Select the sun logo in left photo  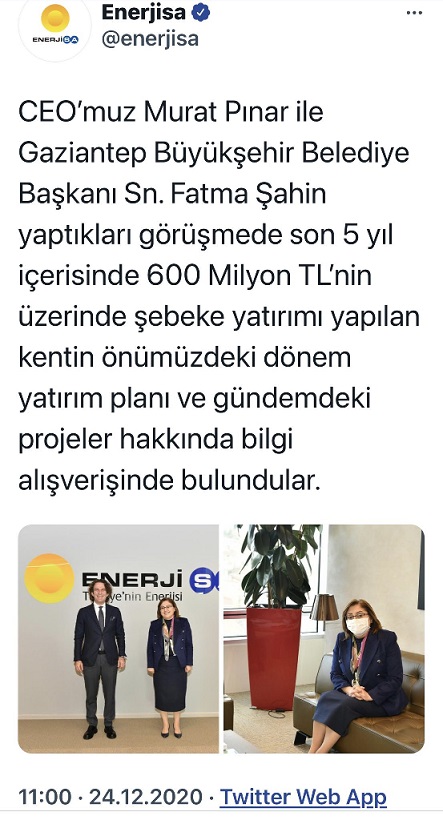49,578
